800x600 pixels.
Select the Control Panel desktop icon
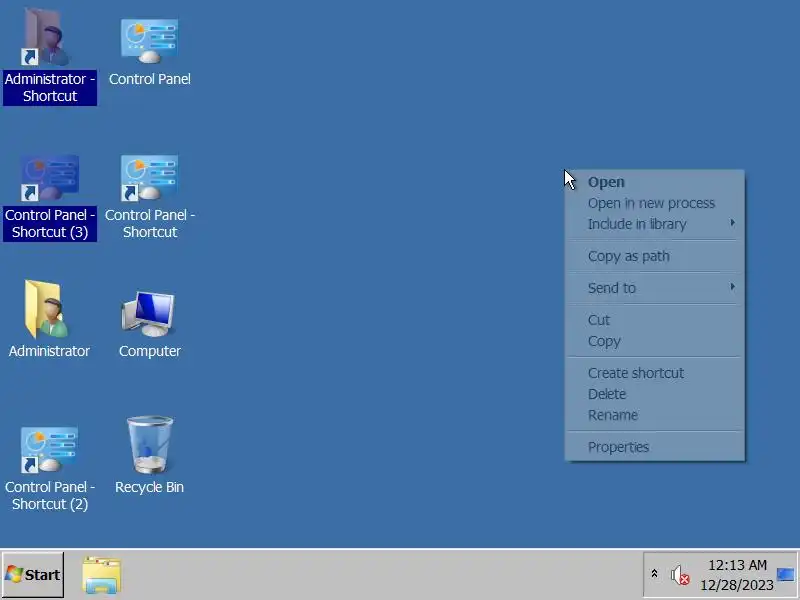(x=149, y=51)
